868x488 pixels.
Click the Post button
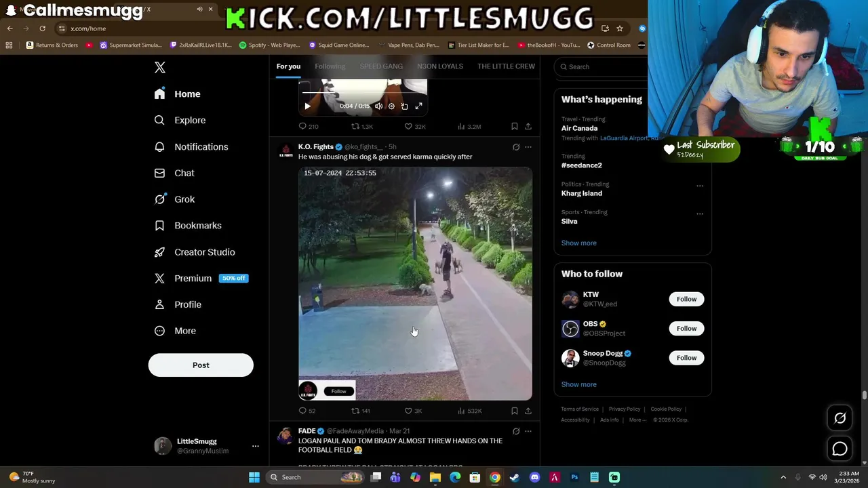pos(201,365)
